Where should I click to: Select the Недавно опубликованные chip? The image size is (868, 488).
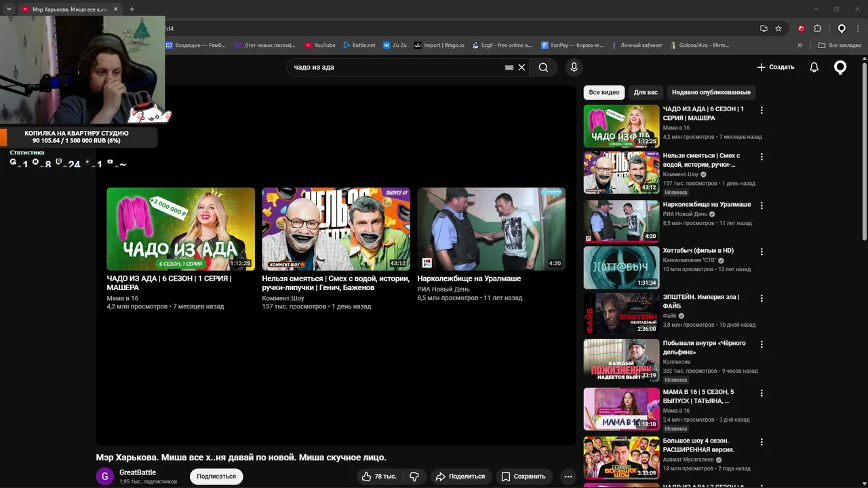click(711, 92)
